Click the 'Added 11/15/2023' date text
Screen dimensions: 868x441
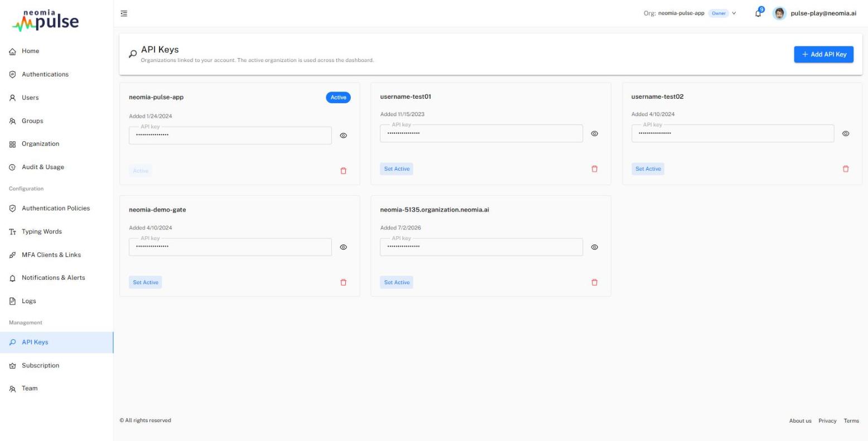coord(402,114)
